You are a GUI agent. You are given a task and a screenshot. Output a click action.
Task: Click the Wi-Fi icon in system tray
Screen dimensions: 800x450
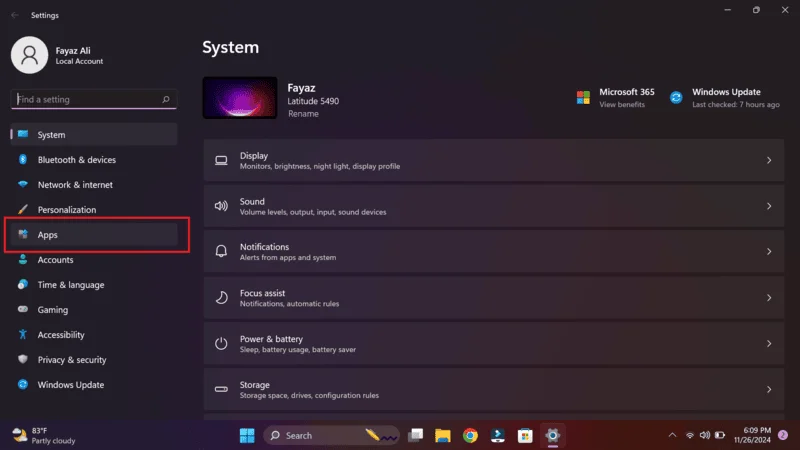click(690, 435)
